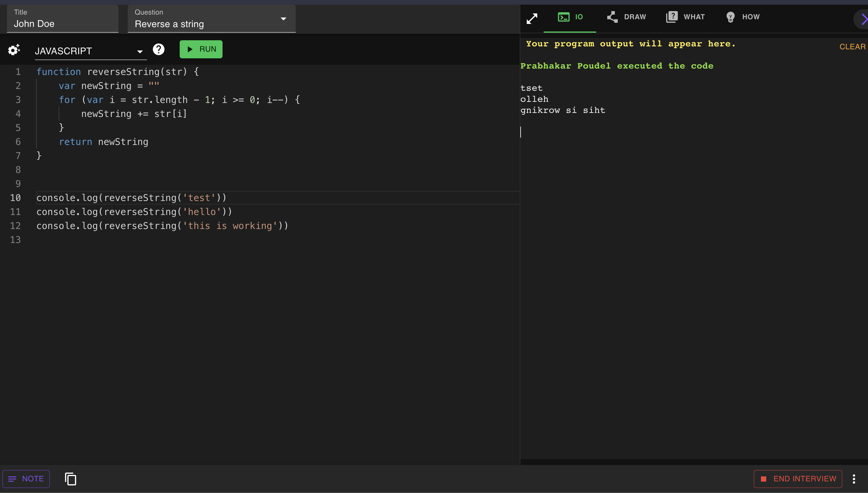Switch to the DRAW tab

(x=626, y=17)
